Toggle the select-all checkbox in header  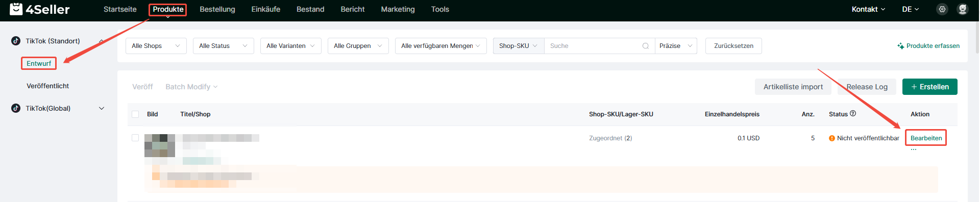(x=135, y=114)
